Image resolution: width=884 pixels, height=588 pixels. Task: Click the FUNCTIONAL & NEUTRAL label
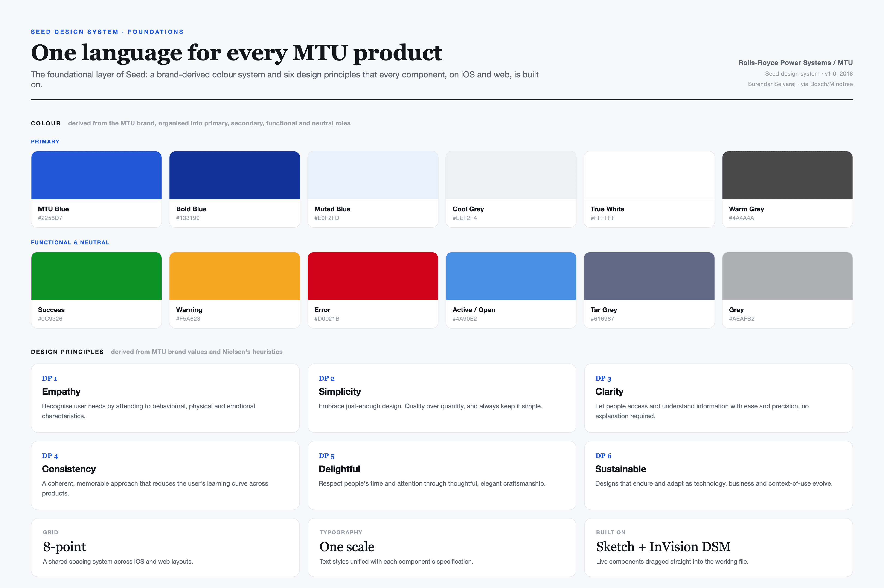(70, 243)
